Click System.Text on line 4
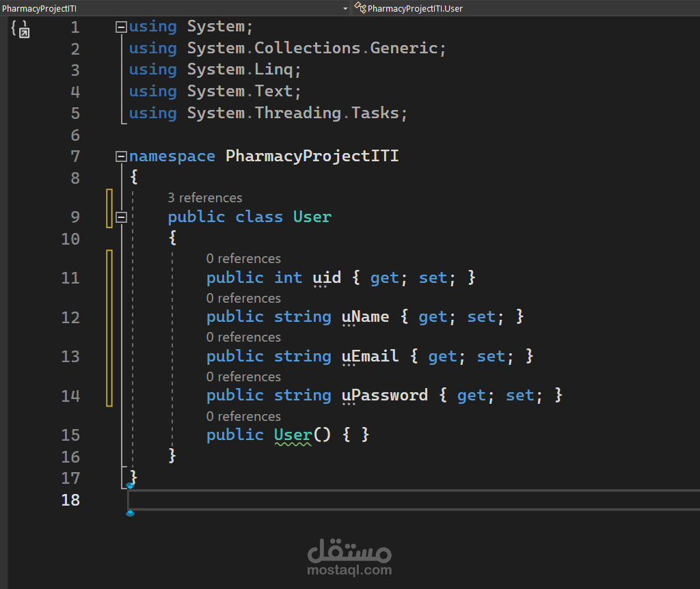 (x=240, y=92)
